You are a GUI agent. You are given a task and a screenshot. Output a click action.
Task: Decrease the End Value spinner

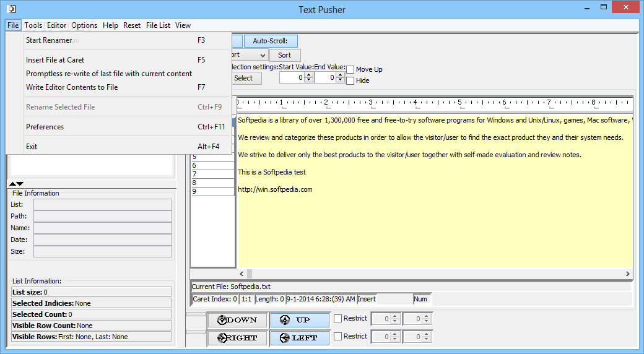point(341,80)
